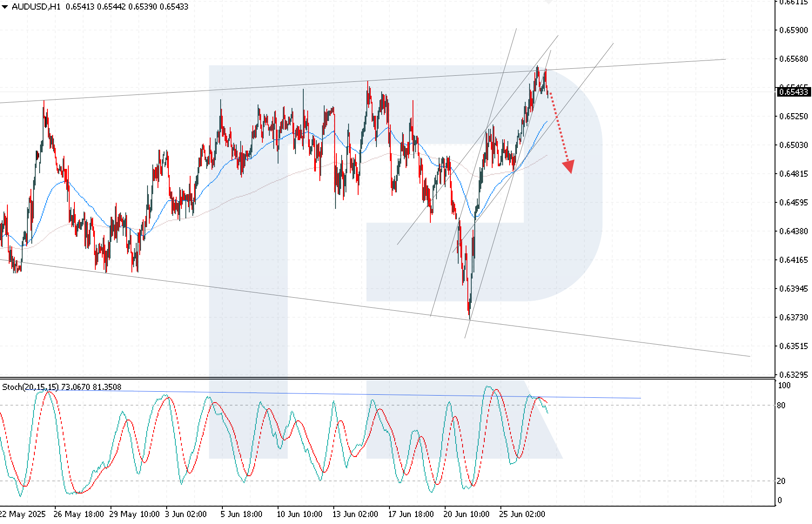Click the 0.65030 price axis label
The image size is (812, 524).
click(794, 145)
